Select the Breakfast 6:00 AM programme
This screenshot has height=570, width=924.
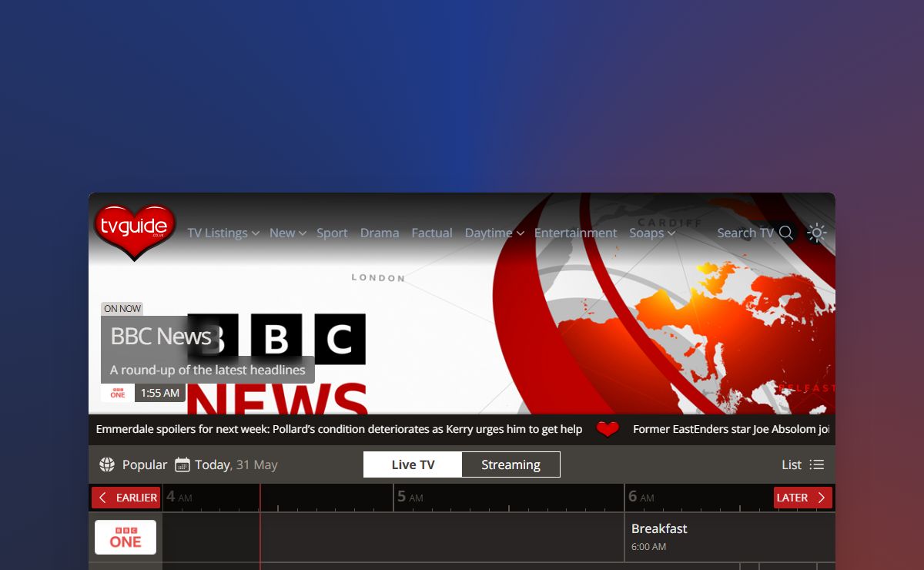tap(729, 537)
